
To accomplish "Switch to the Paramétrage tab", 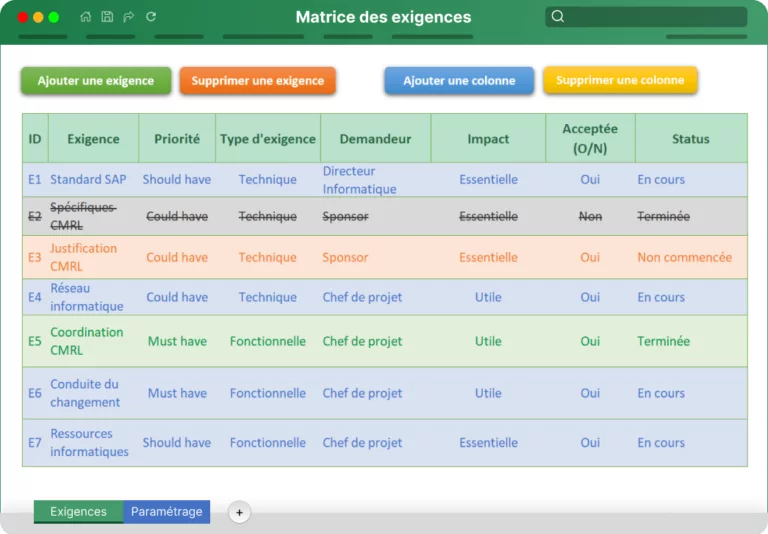I will coord(167,511).
